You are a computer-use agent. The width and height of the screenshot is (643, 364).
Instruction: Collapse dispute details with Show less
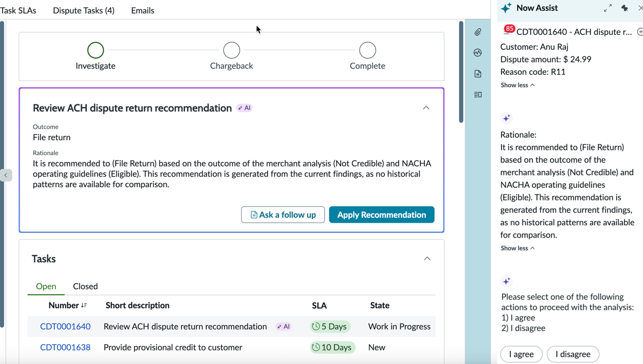tap(518, 85)
